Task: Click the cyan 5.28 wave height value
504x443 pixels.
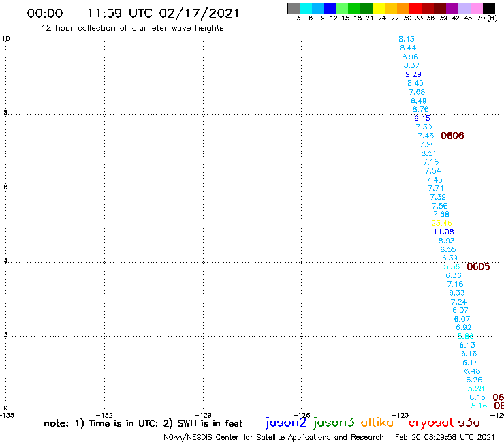Action: (x=475, y=388)
